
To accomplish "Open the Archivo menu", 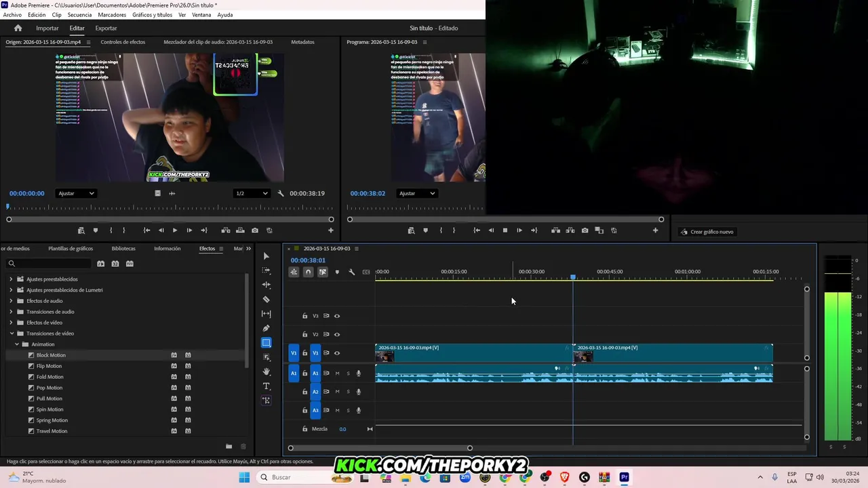I will (12, 15).
